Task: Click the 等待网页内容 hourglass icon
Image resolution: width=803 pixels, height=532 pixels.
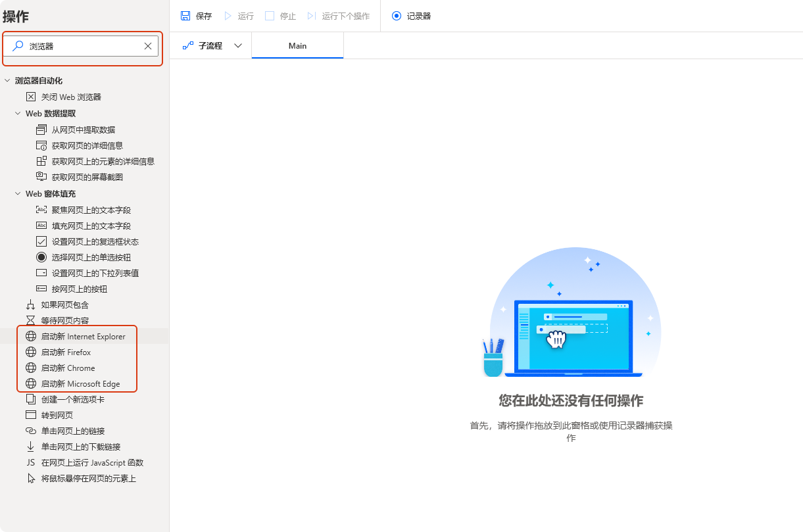Action: (x=31, y=320)
